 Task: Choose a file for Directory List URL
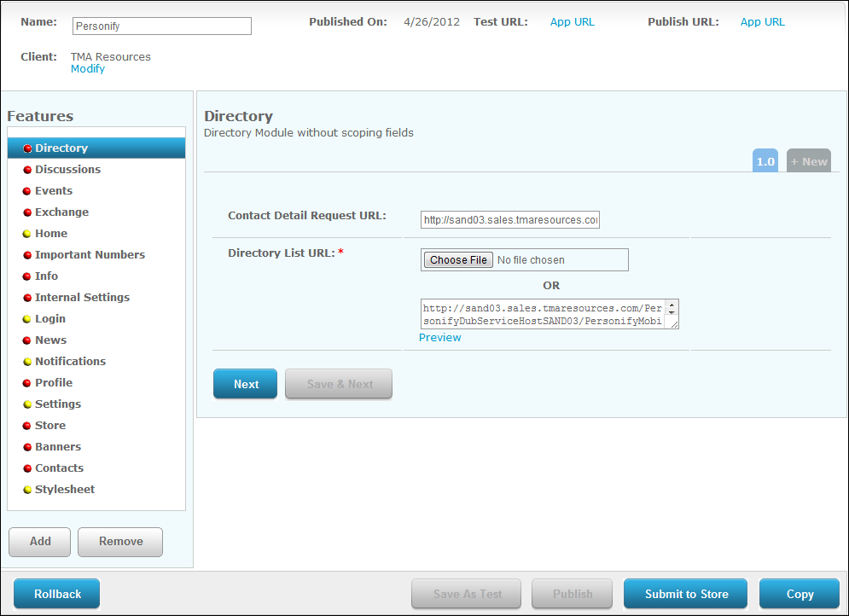(x=457, y=259)
